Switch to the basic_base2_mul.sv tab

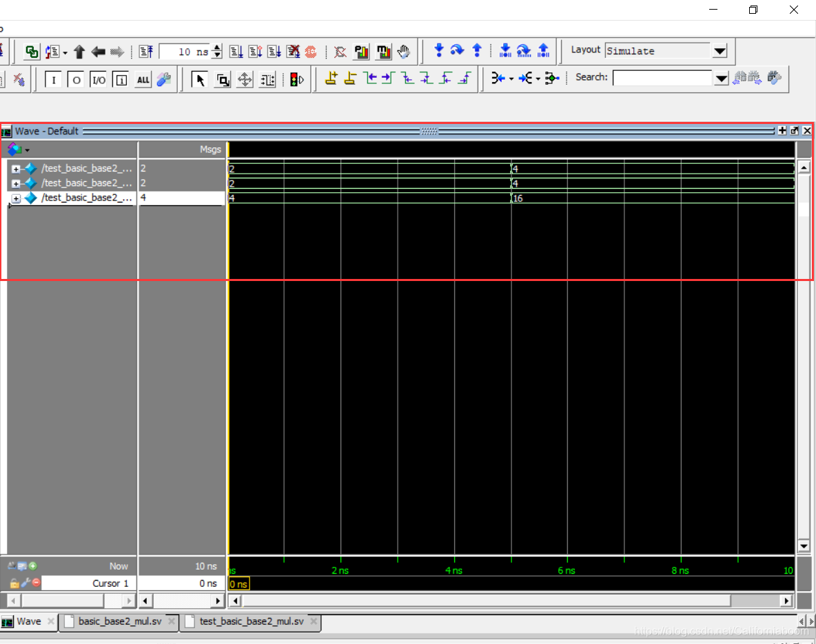[120, 621]
